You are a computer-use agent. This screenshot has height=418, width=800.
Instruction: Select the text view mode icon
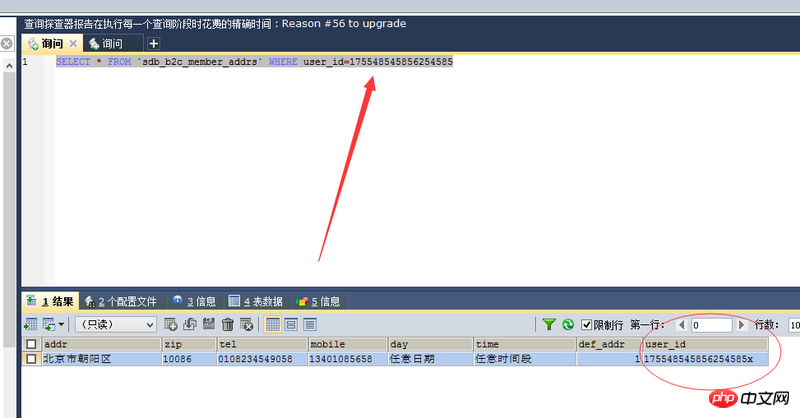310,325
